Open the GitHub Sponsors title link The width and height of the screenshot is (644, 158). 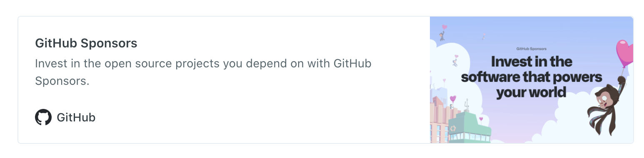coord(86,43)
